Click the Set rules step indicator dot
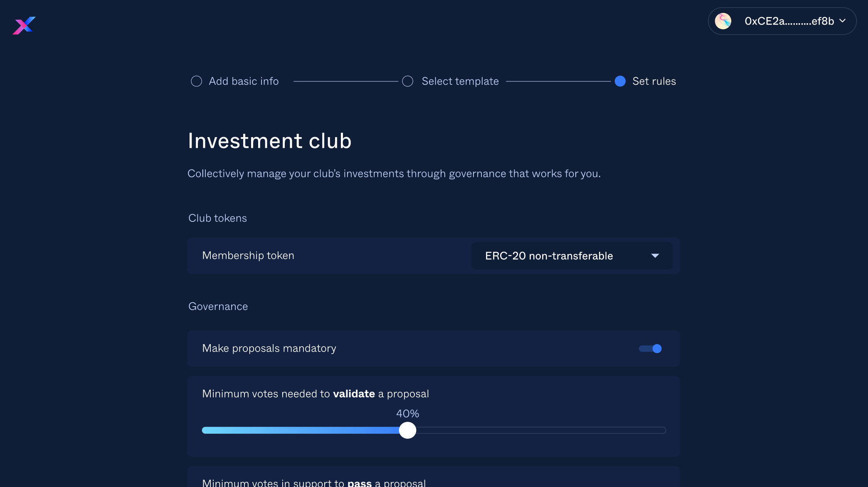This screenshot has height=487, width=868. (x=620, y=81)
